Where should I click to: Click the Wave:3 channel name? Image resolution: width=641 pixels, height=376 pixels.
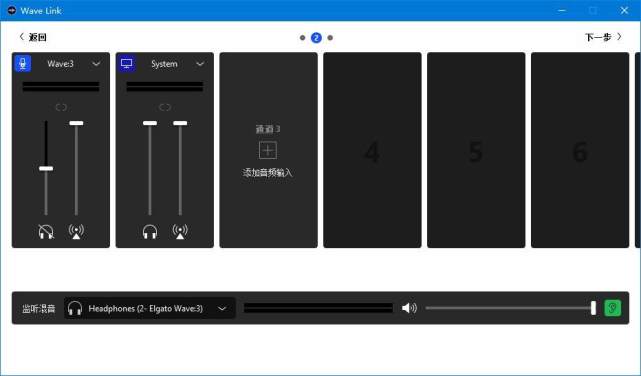61,64
